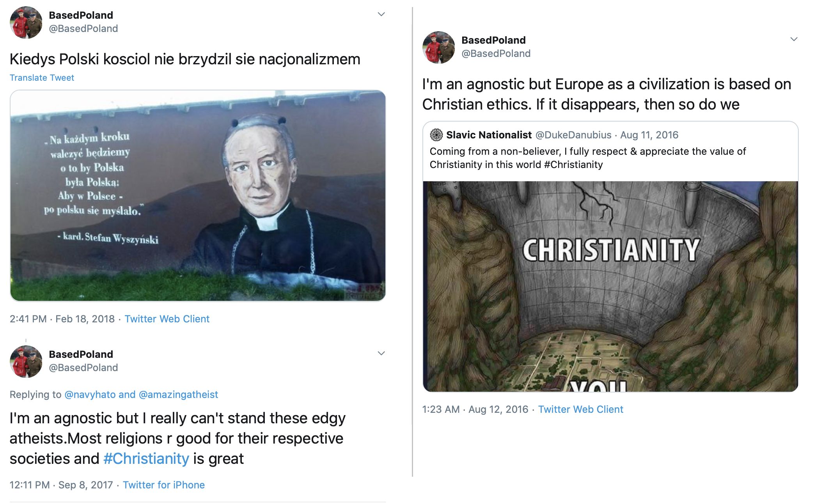Click the #Christianity hashtag in the reply
This screenshot has height=504, width=821.
(x=146, y=459)
